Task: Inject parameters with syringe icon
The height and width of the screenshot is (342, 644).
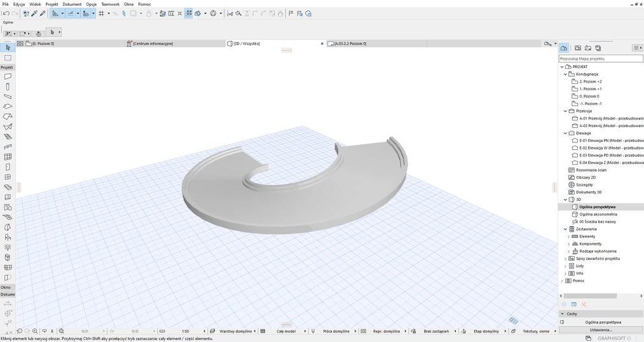Action: [43, 13]
